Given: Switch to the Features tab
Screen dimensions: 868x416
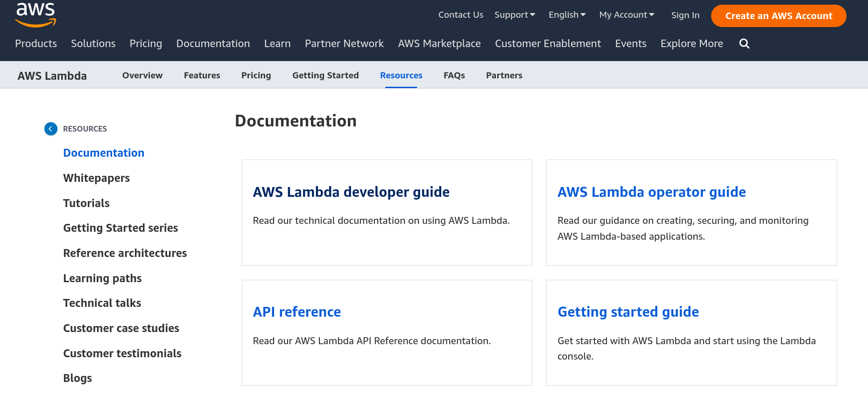Looking at the screenshot, I should coord(202,76).
